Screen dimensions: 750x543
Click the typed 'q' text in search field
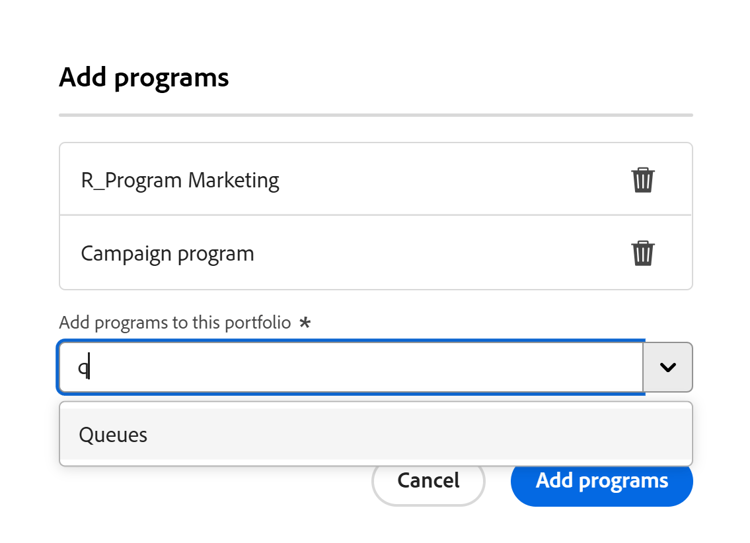(84, 368)
